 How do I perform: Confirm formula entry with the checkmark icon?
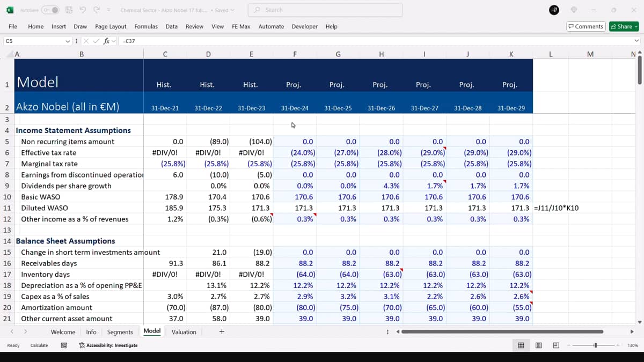[x=97, y=41]
